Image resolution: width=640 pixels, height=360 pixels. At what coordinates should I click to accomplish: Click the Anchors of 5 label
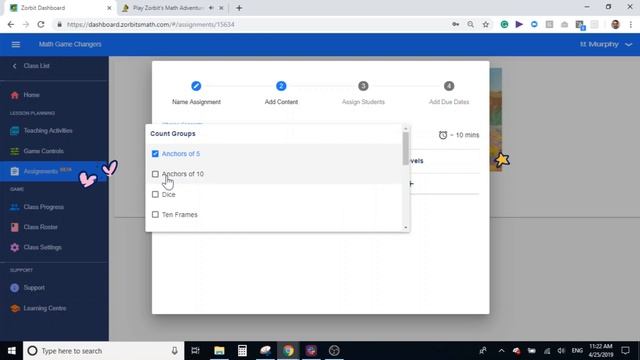click(x=181, y=154)
